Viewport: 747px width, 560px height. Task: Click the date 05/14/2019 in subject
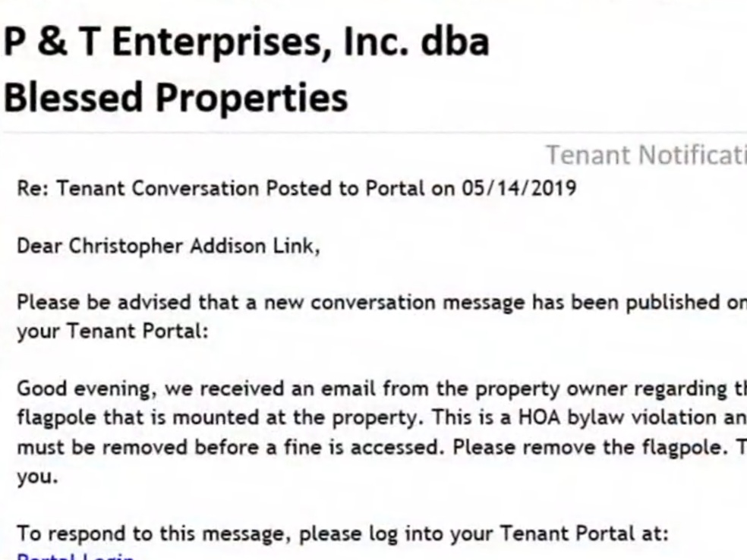(x=518, y=188)
